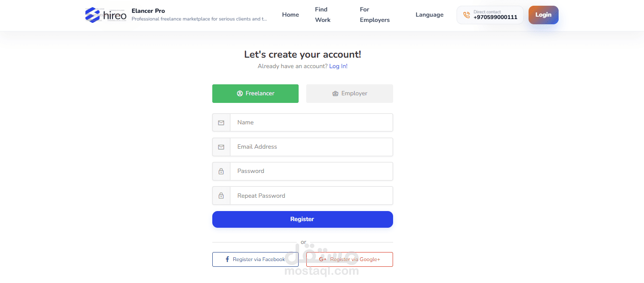Screen dimensions: 644x283
Task: Click the lock icon beside Password field
Action: pyautogui.click(x=221, y=171)
